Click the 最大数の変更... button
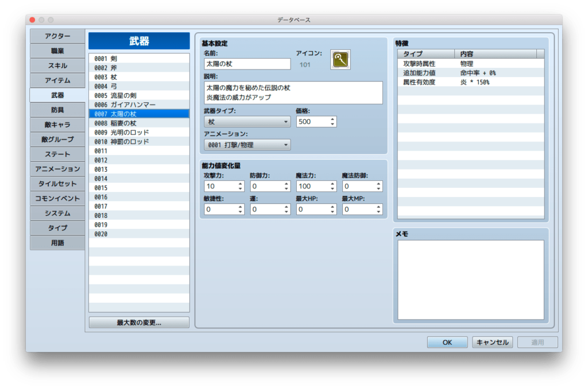 139,322
